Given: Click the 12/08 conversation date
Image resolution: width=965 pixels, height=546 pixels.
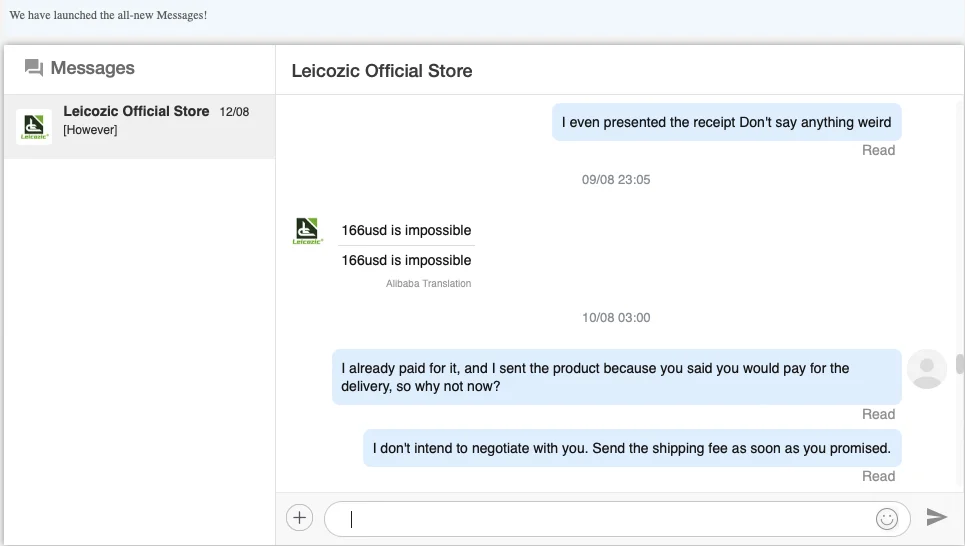Looking at the screenshot, I should 234,112.
